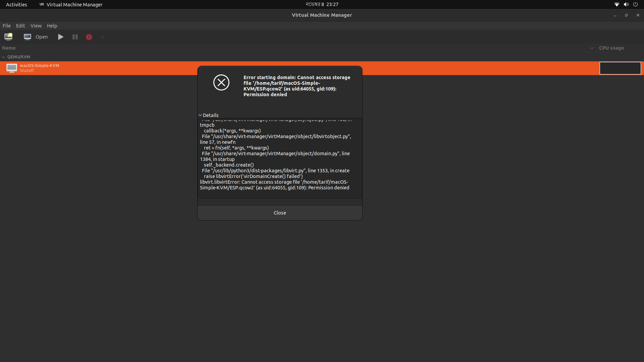Click the network status icon in system tray
Screen dimensions: 644x362
tap(616, 4)
